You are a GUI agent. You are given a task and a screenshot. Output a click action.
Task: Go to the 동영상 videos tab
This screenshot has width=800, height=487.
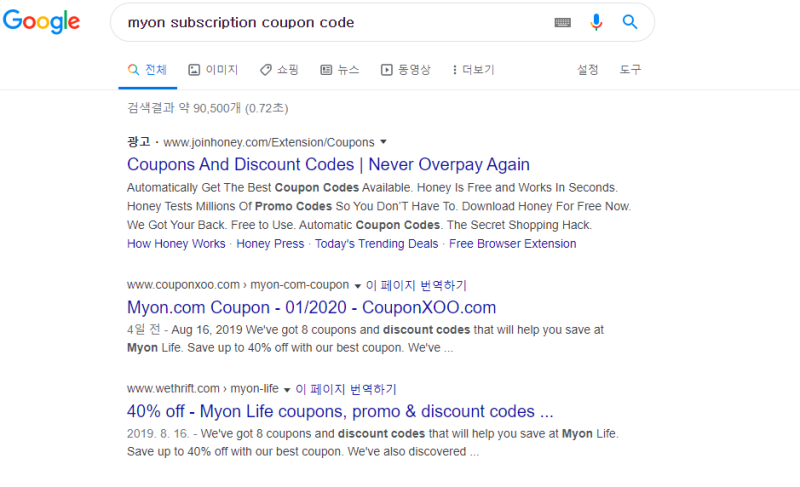(x=405, y=70)
